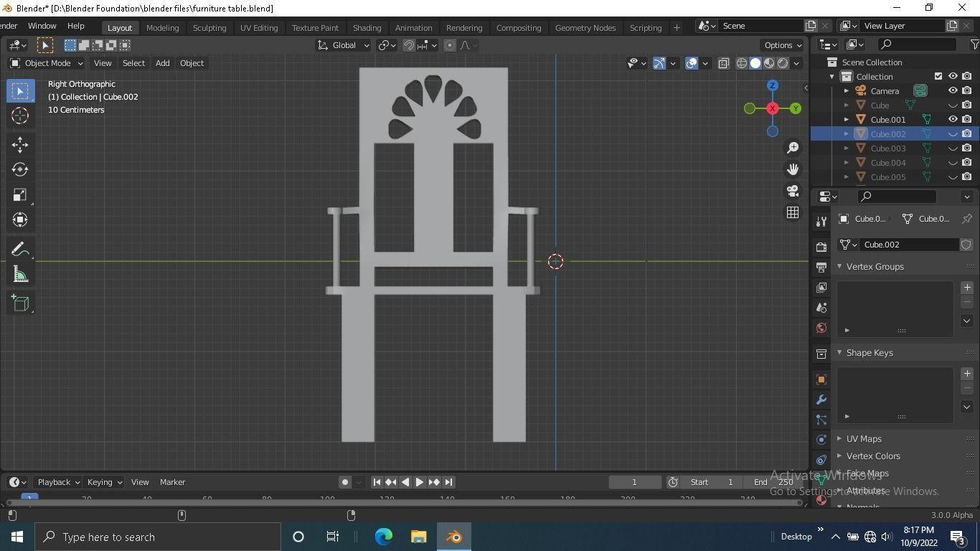The image size is (980, 551).
Task: Open the Window menu
Action: click(42, 26)
